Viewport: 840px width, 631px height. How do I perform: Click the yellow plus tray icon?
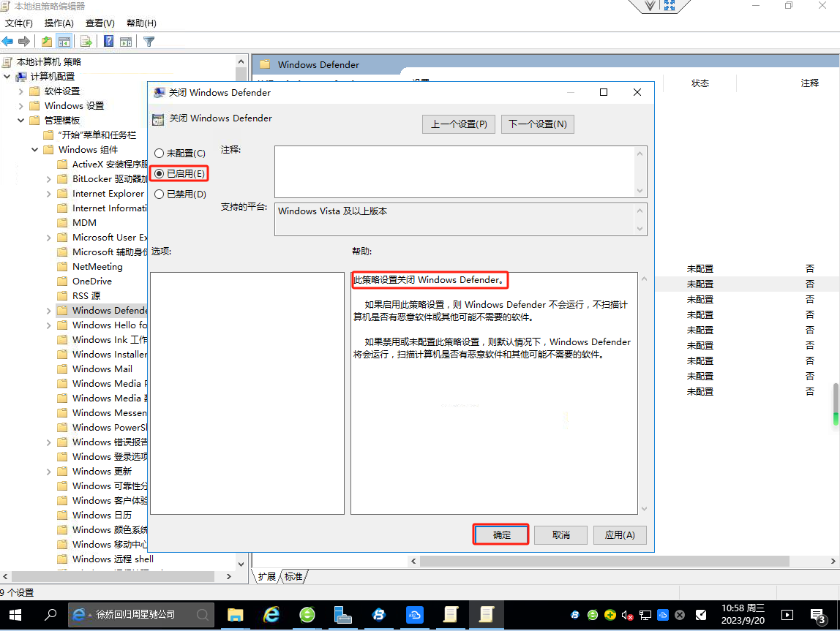click(610, 615)
